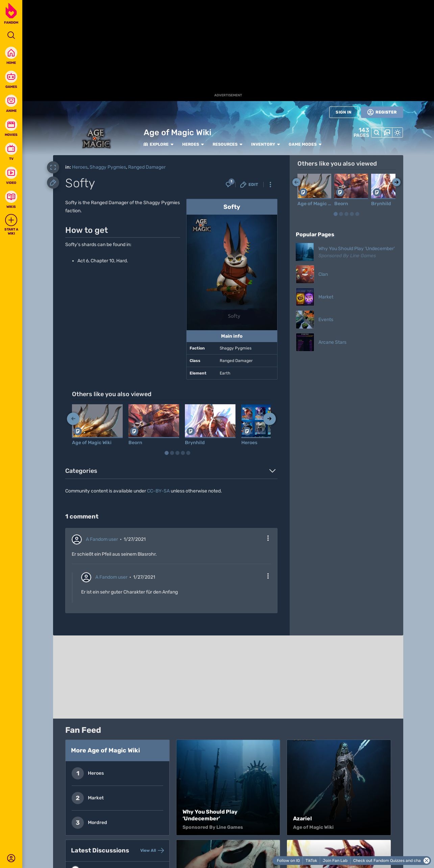Expand the article to full width
This screenshot has width=434, height=868.
(53, 167)
